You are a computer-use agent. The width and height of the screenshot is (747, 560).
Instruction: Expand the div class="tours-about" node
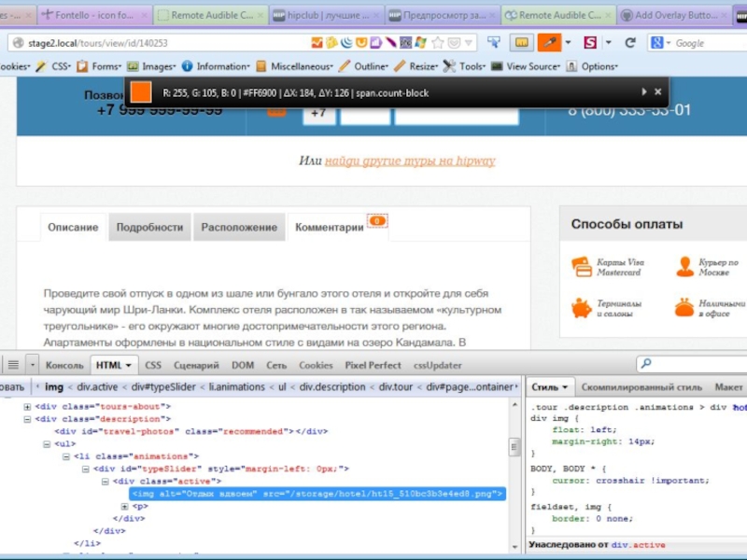(28, 407)
